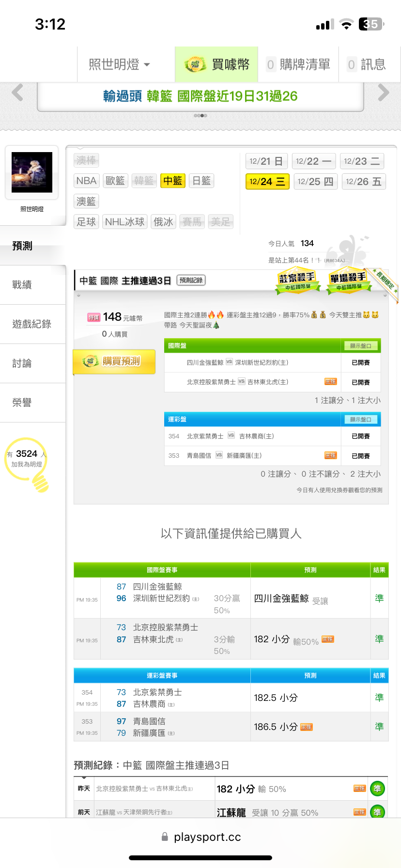Click the 購買預測 button
This screenshot has height=868, width=401.
pyautogui.click(x=114, y=361)
